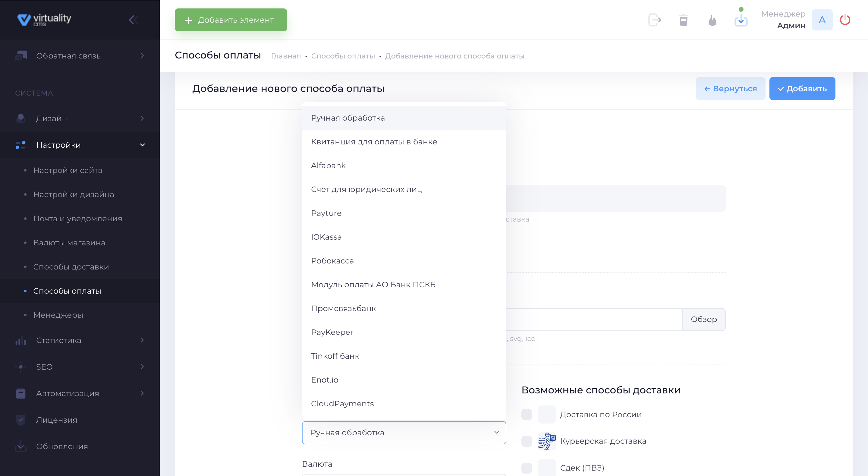This screenshot has width=868, height=476.
Task: Enable Курьерская доставка checkbox
Action: 527,441
